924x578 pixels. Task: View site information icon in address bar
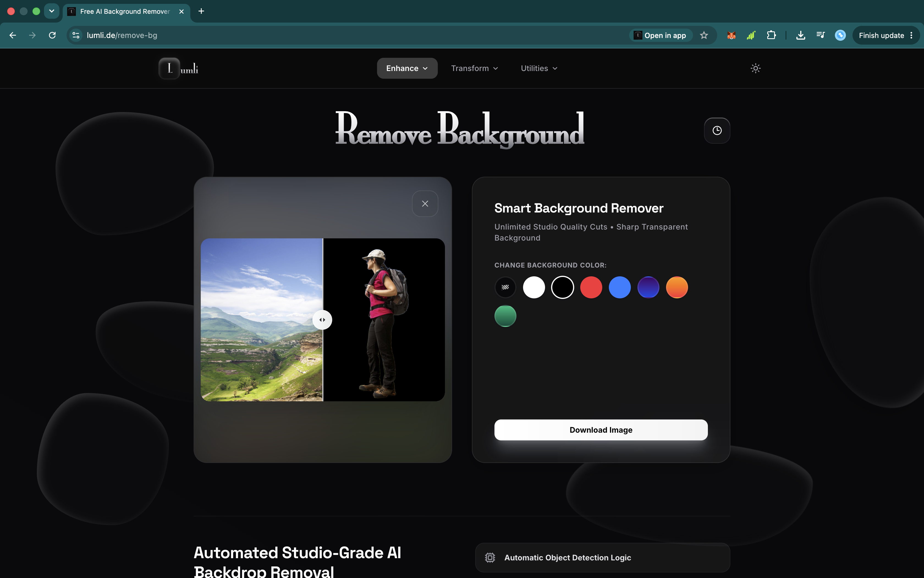pos(76,36)
